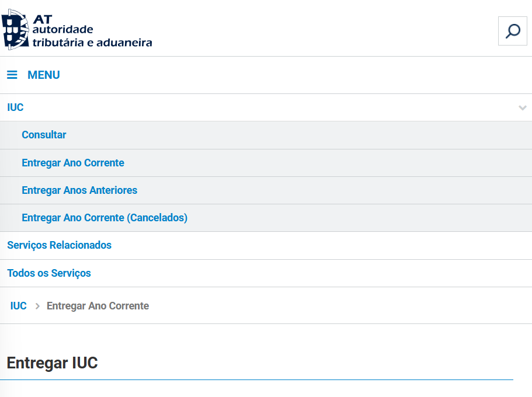Select Entregar Anos Anteriores
Viewport: 532px width, 397px height.
click(x=79, y=190)
